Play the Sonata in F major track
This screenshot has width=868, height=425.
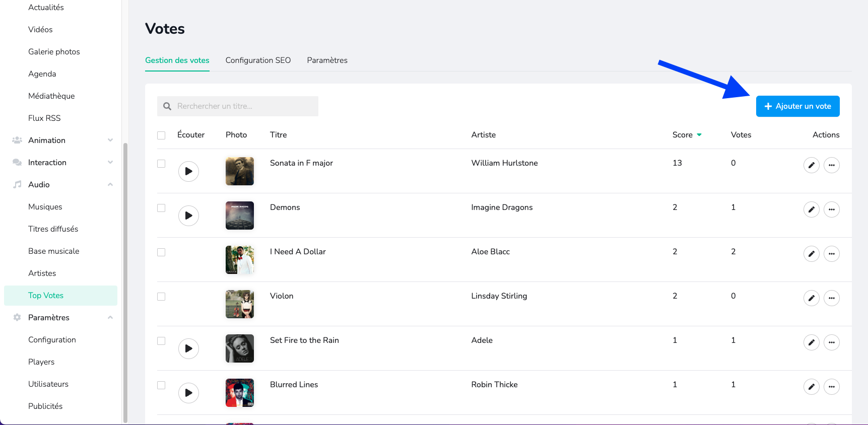[188, 171]
